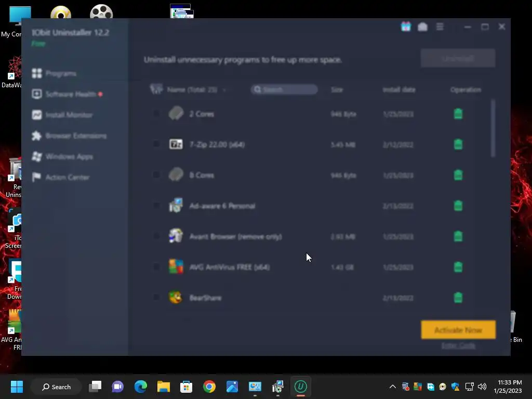The image size is (532, 399).
Task: Click the uninstall bin for BearShare
Action: [x=458, y=298]
